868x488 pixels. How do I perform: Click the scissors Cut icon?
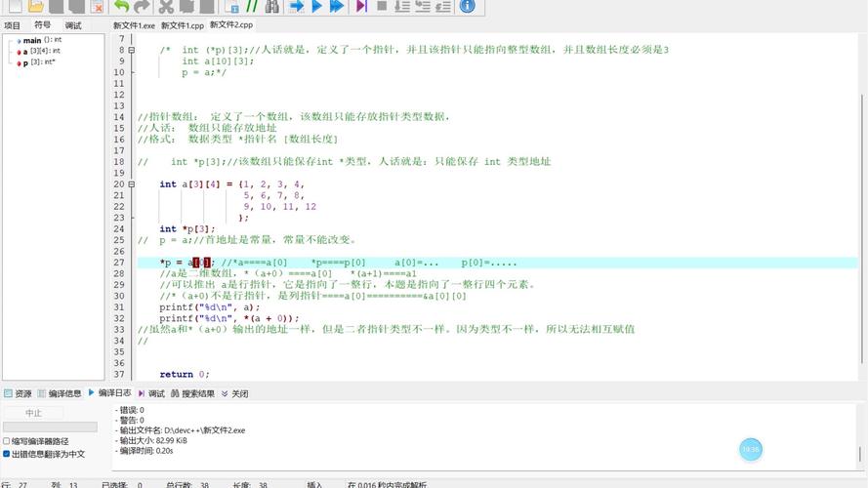coord(166,6)
